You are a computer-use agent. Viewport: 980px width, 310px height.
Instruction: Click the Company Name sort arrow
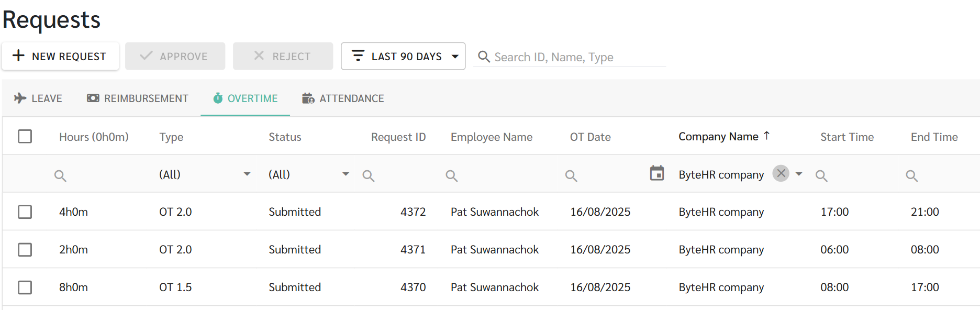[x=766, y=136]
